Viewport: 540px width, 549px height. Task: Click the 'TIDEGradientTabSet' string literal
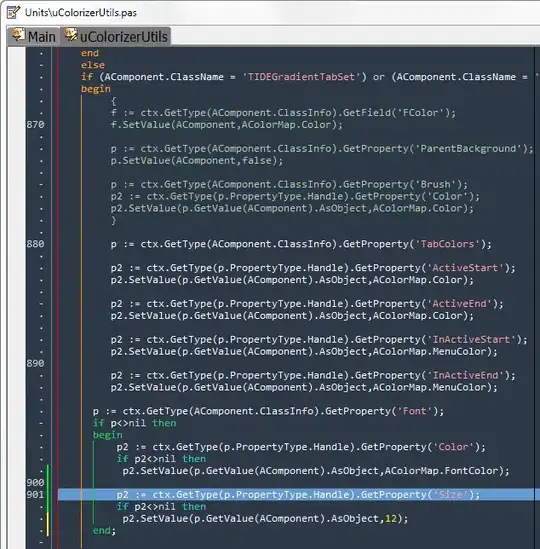click(301, 77)
